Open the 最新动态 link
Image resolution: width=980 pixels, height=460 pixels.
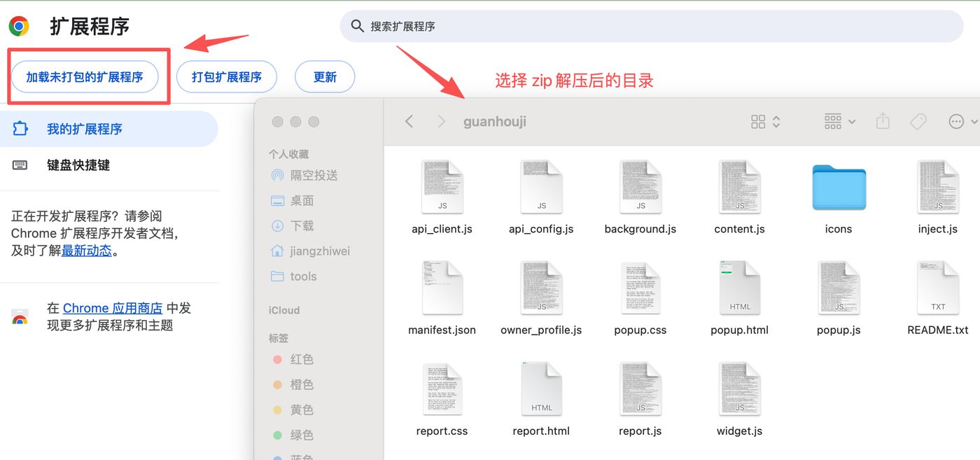87,251
